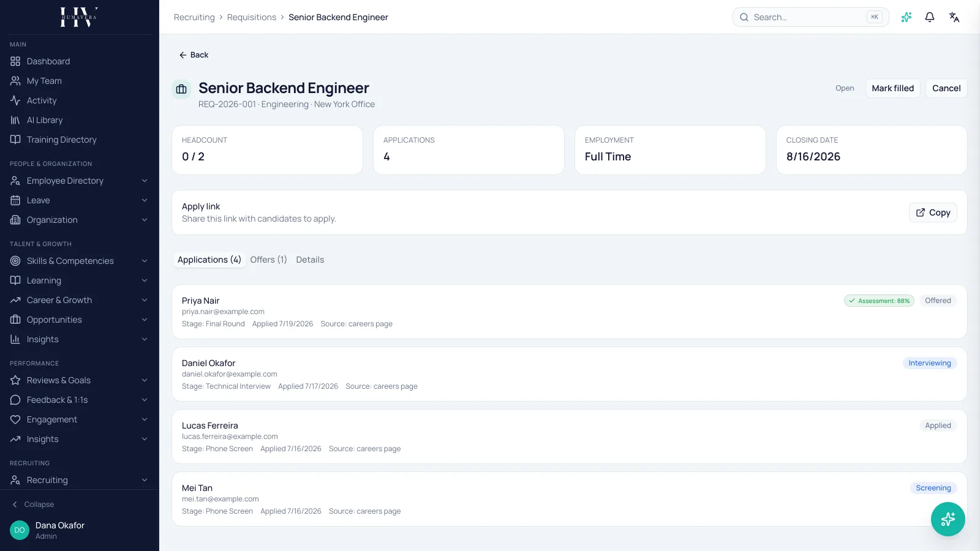Image resolution: width=980 pixels, height=551 pixels.
Task: Click the Reviews & Goals star icon
Action: 15,380
